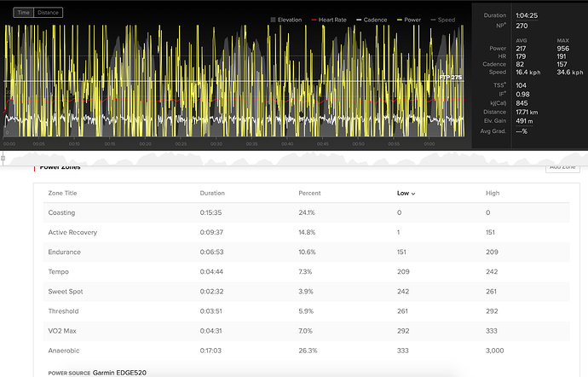Click average power value 217

(x=521, y=49)
